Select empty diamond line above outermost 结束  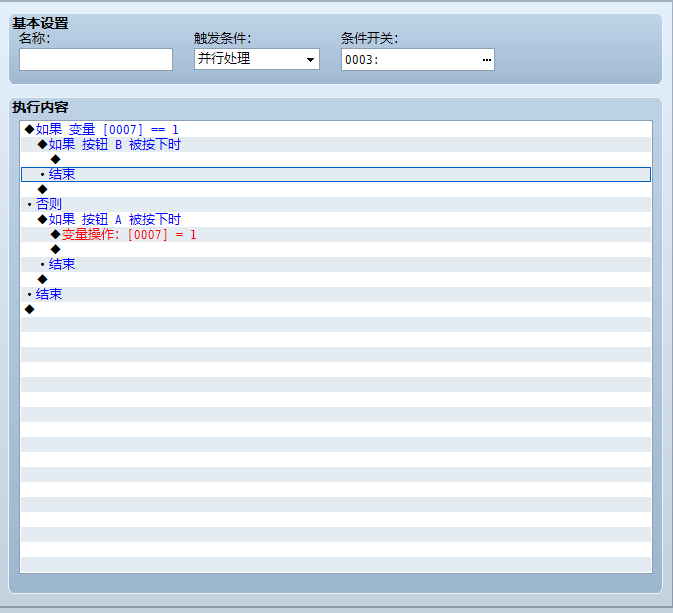tap(336, 279)
